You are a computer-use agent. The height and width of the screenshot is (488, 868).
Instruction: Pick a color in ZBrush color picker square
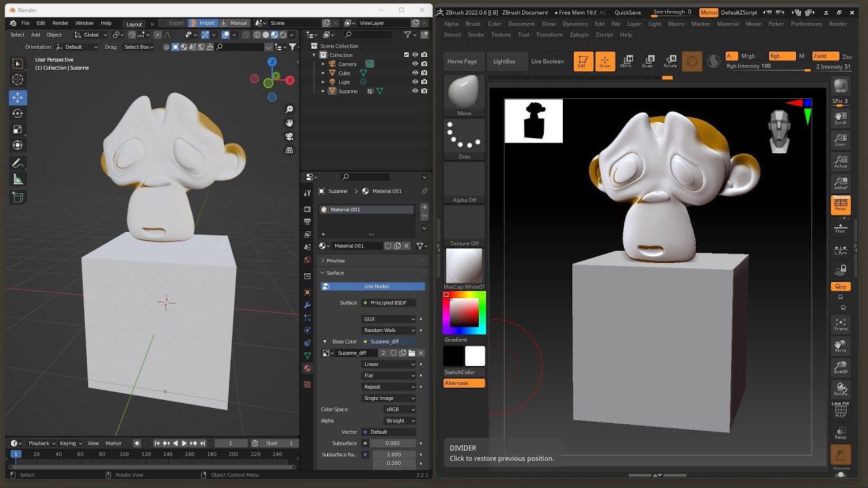465,312
